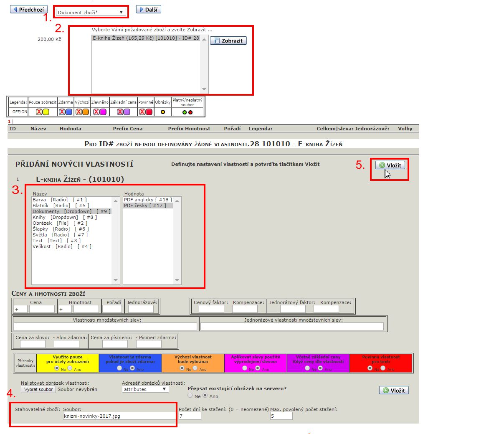Choose 'Ne' for overwriting existing image on server
The height and width of the screenshot is (434, 504).
pyautogui.click(x=190, y=396)
